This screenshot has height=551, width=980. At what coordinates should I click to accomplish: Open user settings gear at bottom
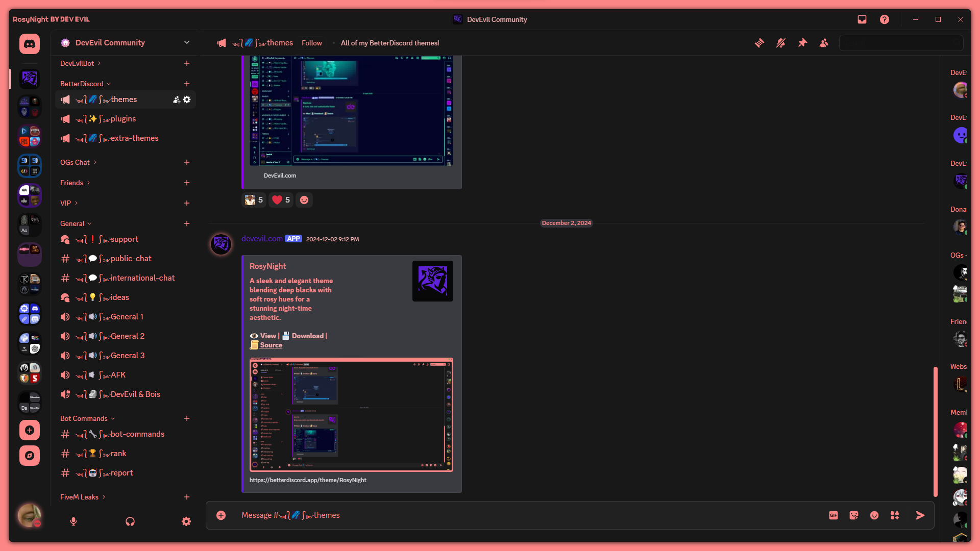186,521
